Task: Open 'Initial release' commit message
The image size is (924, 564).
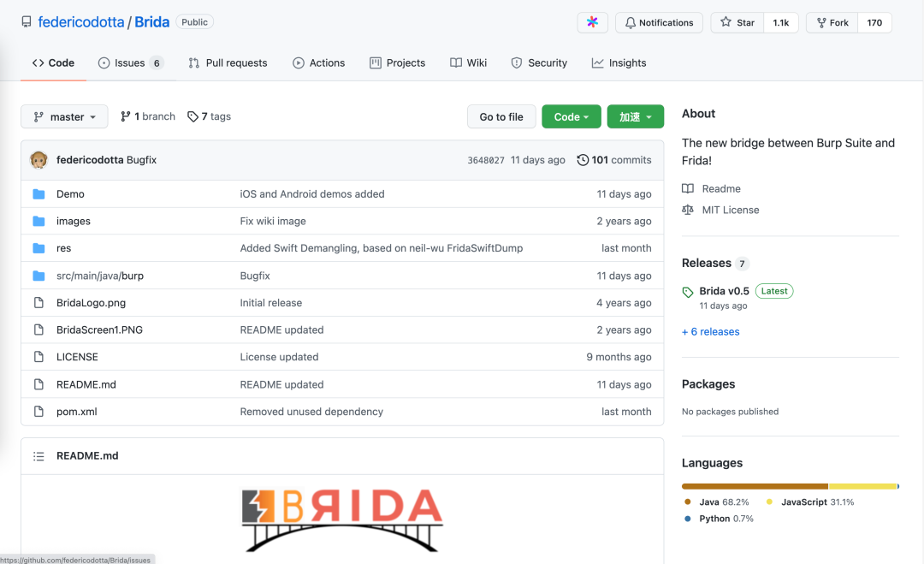Action: point(270,303)
